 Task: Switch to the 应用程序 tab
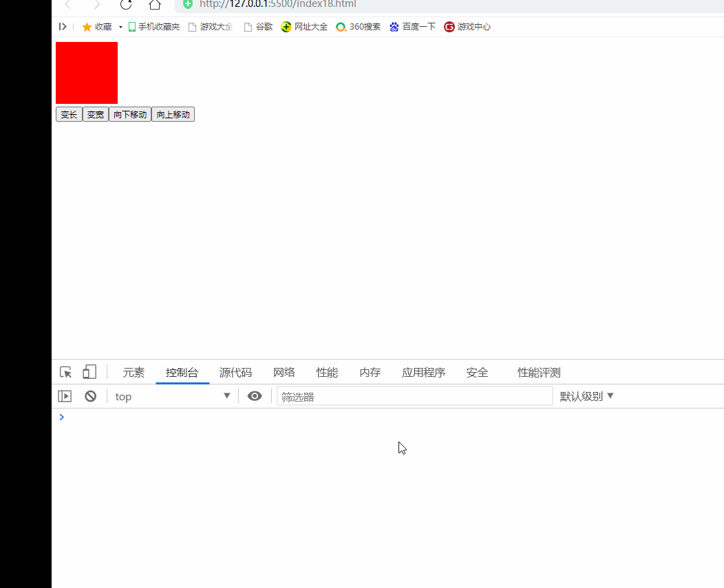point(423,373)
